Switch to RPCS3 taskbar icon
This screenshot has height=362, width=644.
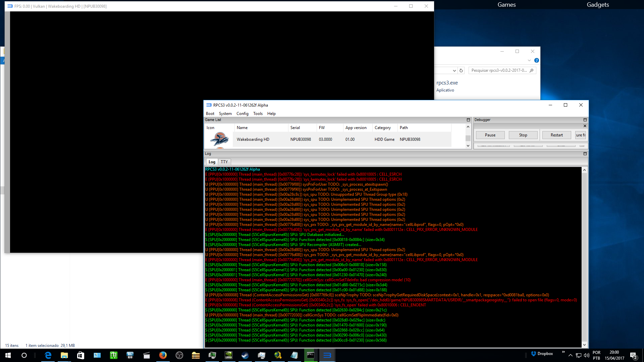point(327,355)
